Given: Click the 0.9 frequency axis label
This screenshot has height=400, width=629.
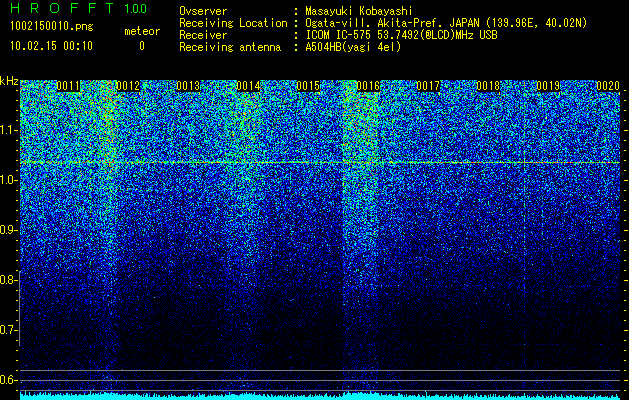Looking at the screenshot, I should pyautogui.click(x=8, y=230).
